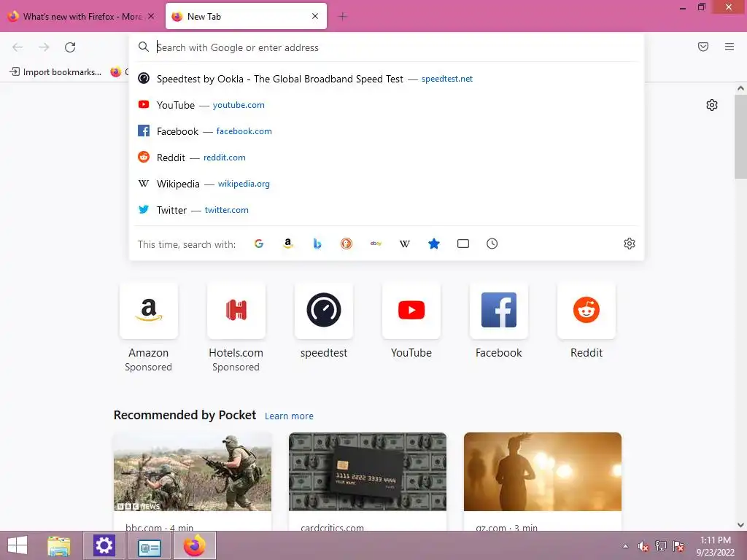Switch to What's new with Firefox tab
Viewport: 747px width, 560px height.
82,16
